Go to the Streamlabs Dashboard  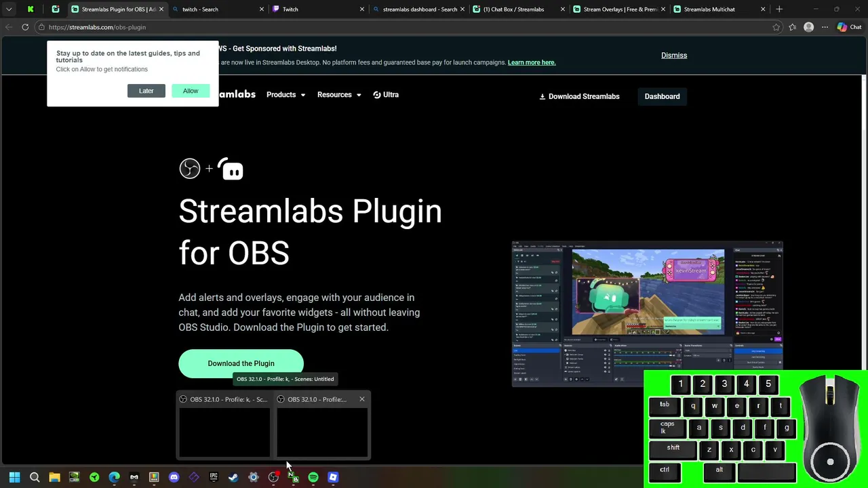[662, 96]
